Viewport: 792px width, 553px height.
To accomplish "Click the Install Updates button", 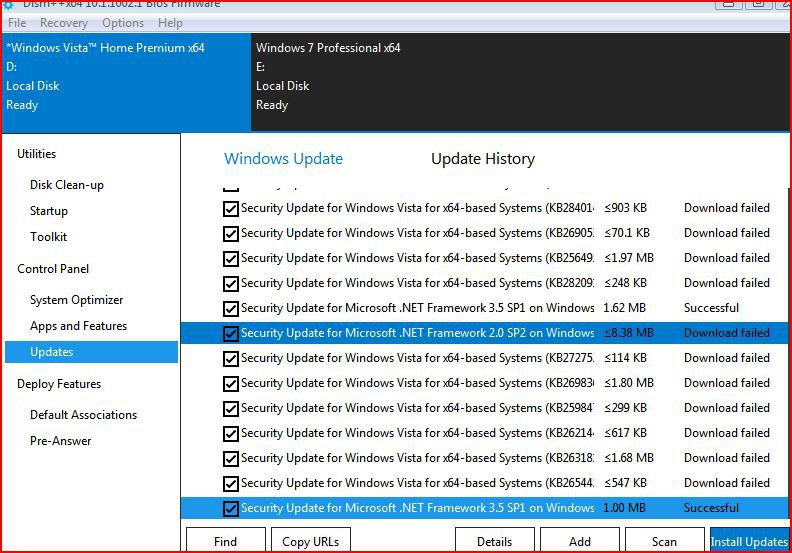I will (x=750, y=541).
